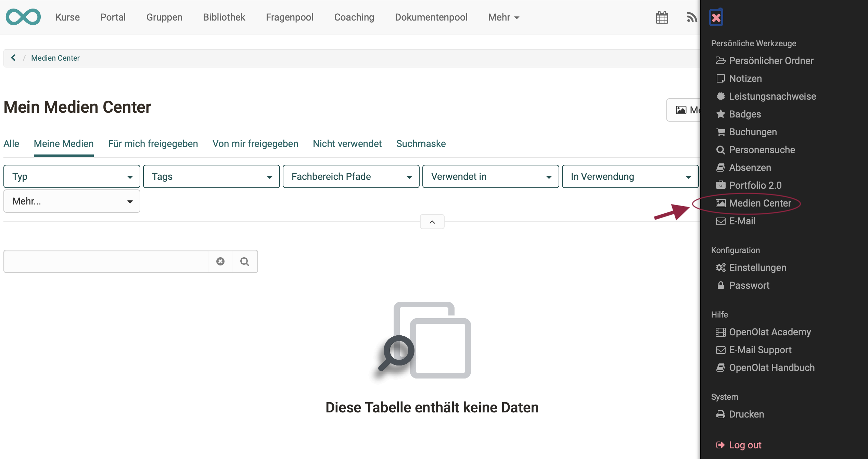868x459 pixels.
Task: Collapse the filter area via the chevron
Action: [x=432, y=222]
